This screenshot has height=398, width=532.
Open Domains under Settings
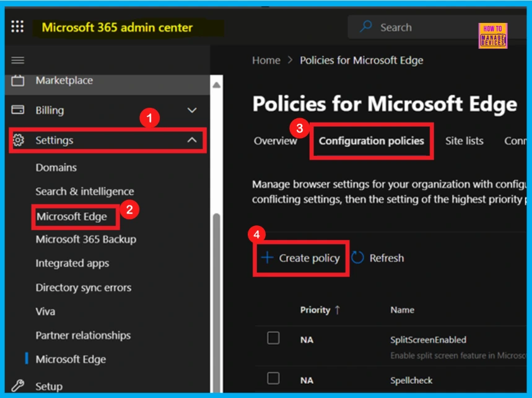pos(56,168)
